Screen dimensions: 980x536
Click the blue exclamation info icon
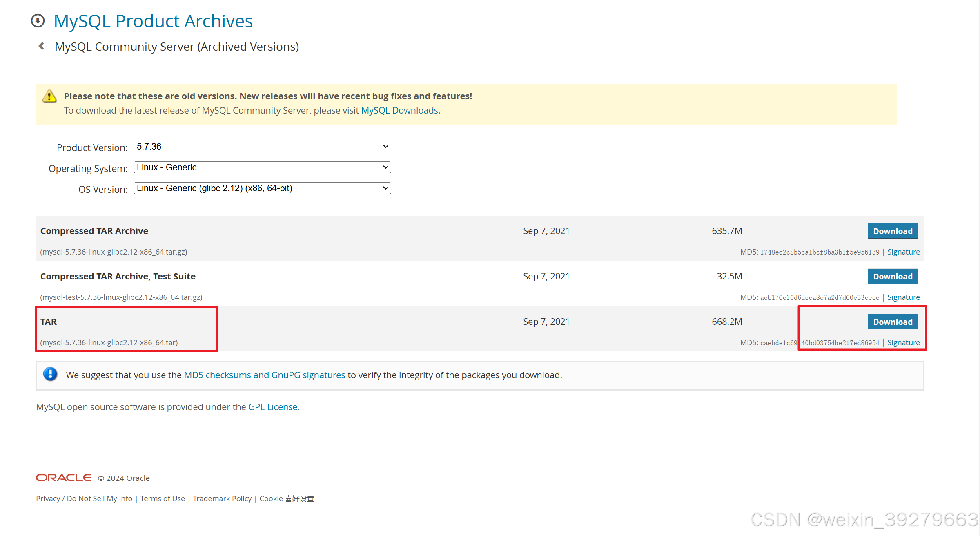click(x=50, y=374)
